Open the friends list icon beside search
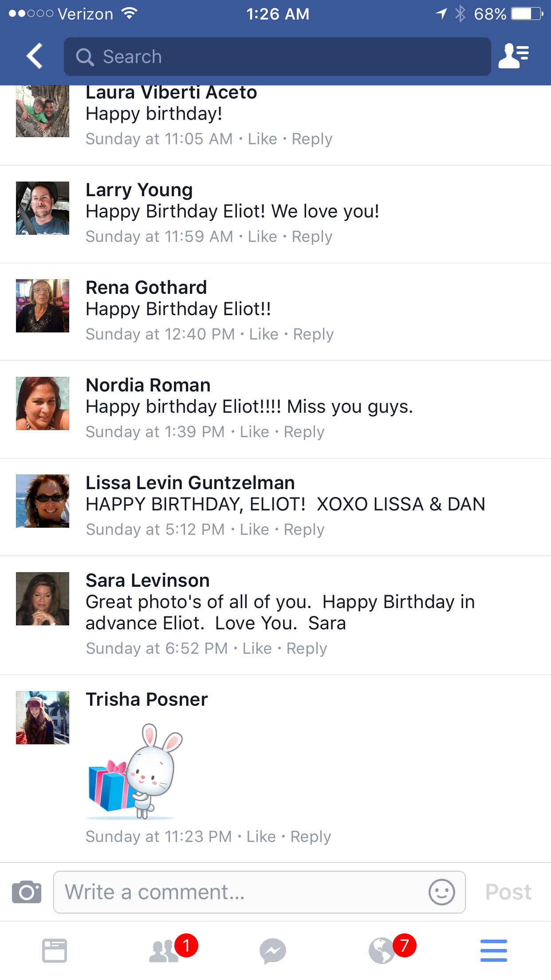The height and width of the screenshot is (980, 551). point(513,56)
